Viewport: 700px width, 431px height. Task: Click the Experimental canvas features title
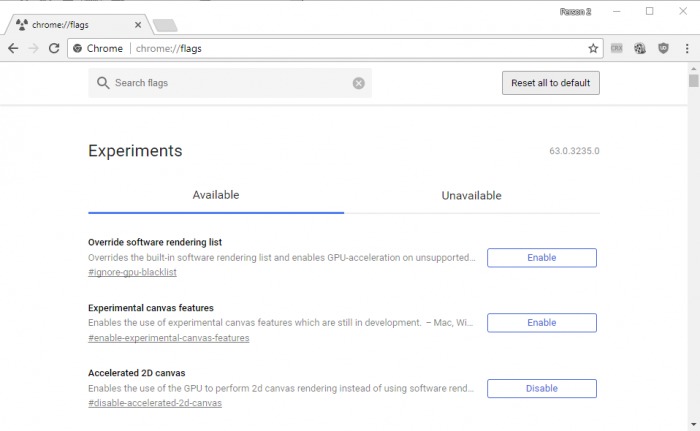tap(151, 308)
